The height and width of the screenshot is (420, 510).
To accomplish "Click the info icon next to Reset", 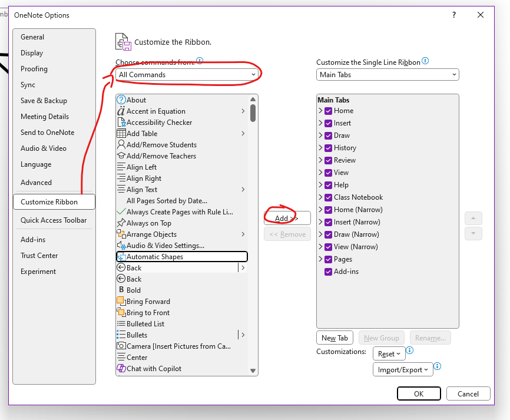I will click(x=410, y=350).
